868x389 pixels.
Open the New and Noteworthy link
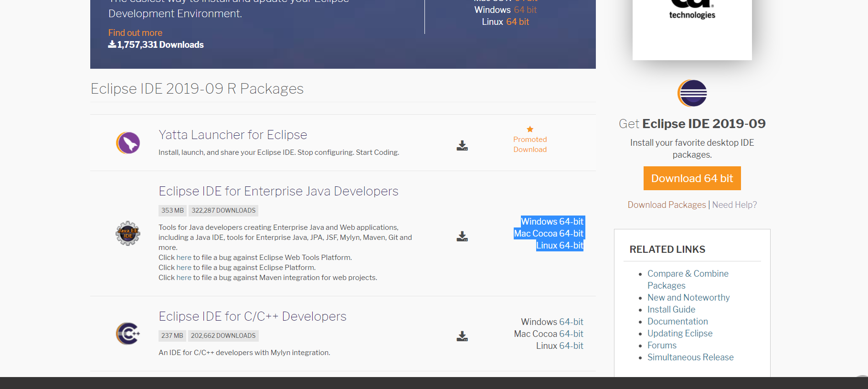coord(688,297)
